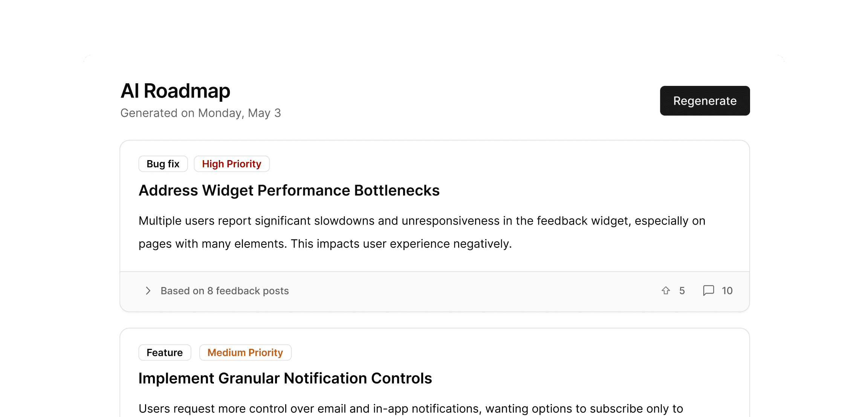868x417 pixels.
Task: Click the "Medium Priority" badge
Action: click(245, 353)
